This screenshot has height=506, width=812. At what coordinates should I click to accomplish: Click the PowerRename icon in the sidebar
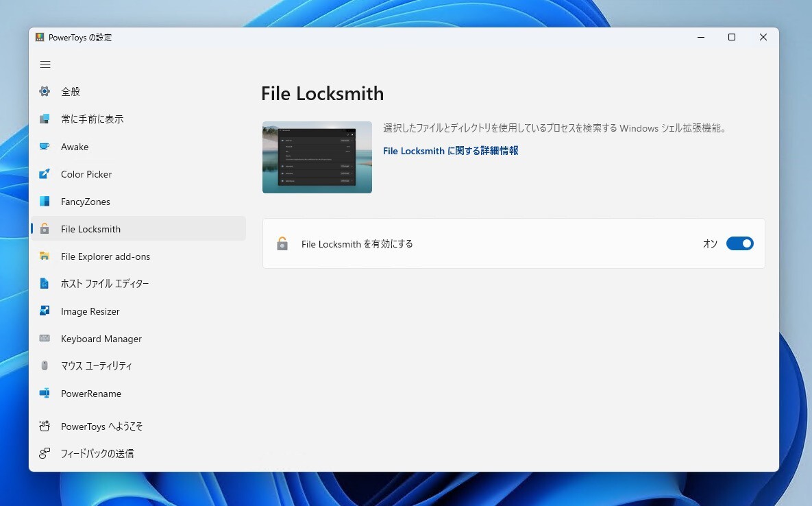tap(45, 394)
